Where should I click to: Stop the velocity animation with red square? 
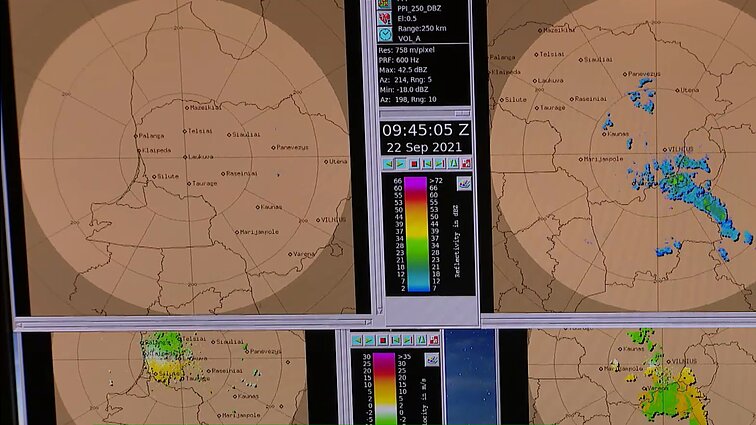pos(383,341)
